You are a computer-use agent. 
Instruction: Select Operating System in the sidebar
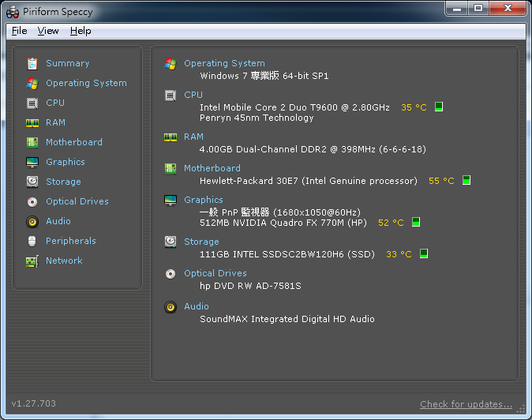tap(87, 83)
